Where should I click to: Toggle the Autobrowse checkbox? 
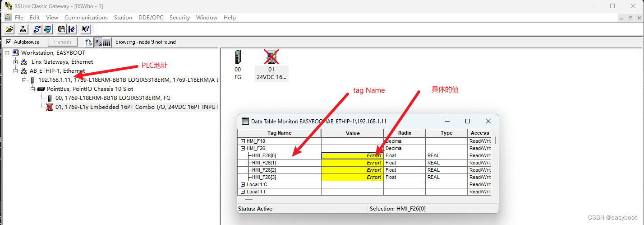(8, 42)
